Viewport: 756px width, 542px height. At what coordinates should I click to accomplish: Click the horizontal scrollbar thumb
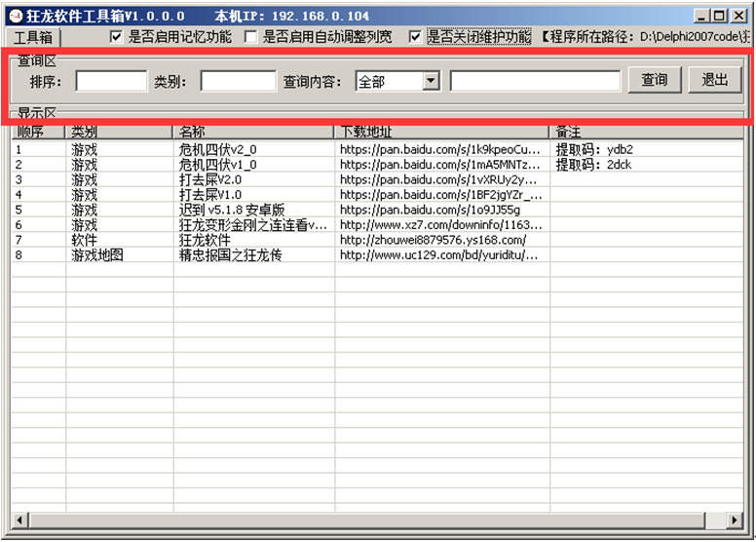click(367, 520)
